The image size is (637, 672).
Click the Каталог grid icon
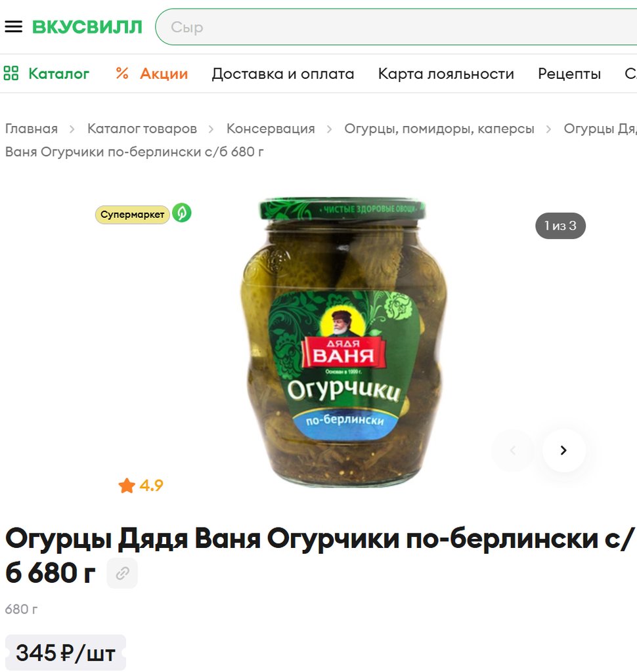click(x=11, y=73)
